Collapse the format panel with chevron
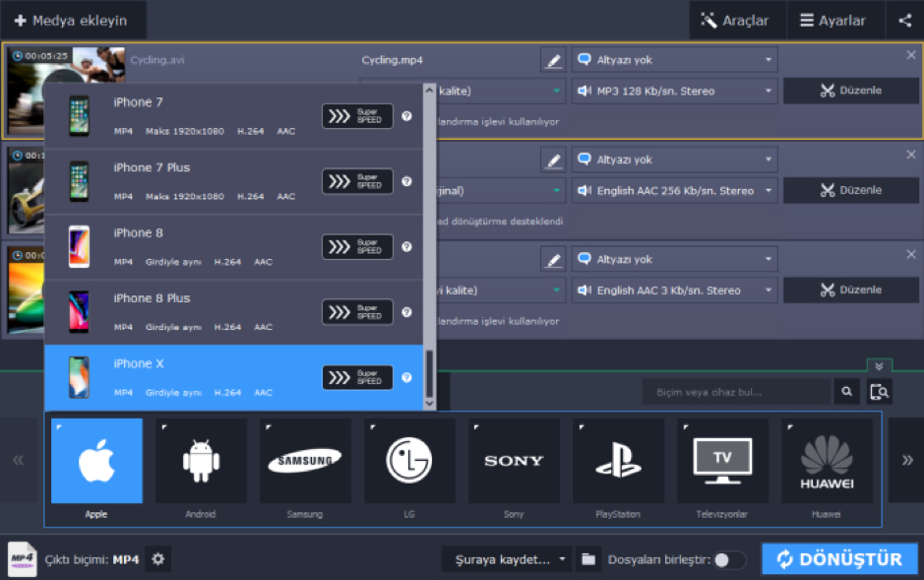The width and height of the screenshot is (924, 580). [x=879, y=366]
